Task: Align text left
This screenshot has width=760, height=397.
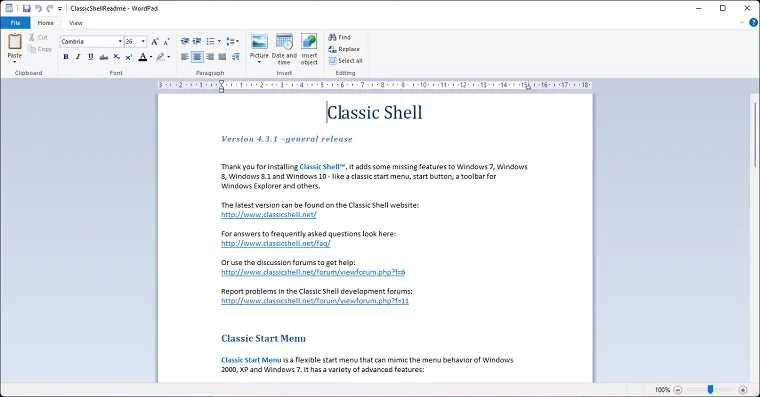Action: coord(185,57)
